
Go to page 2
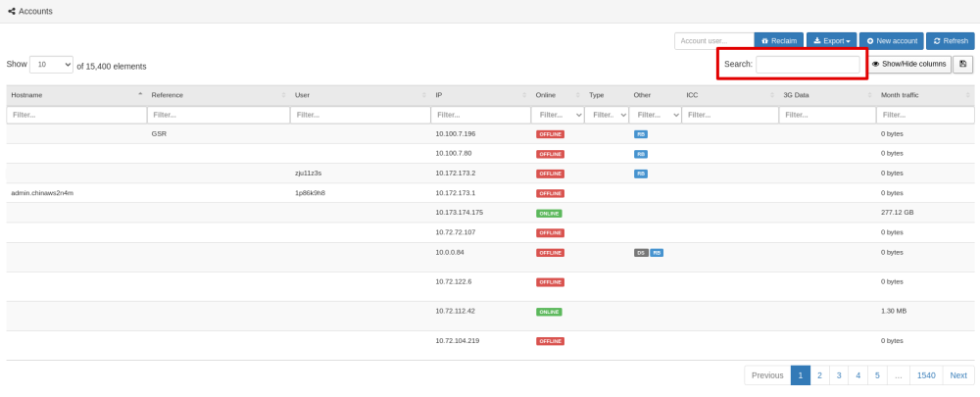tap(819, 375)
